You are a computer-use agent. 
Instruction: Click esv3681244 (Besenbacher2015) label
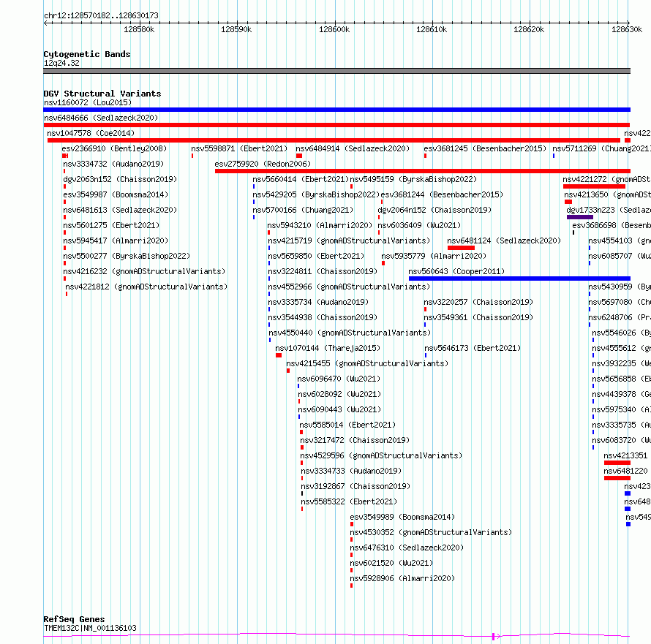(x=442, y=194)
